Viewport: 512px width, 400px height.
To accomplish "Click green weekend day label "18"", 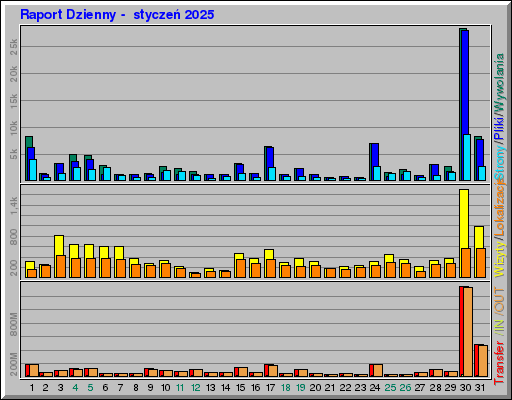I will click(x=286, y=388).
